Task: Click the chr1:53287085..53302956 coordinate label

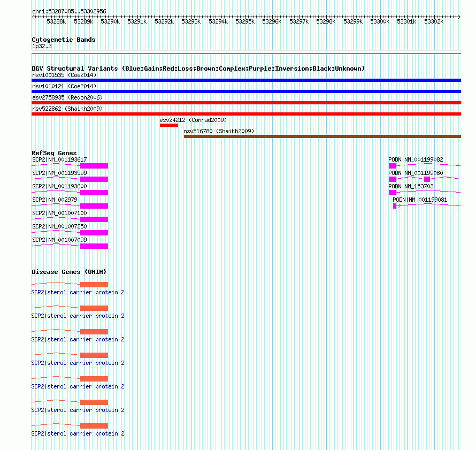Action: tap(69, 11)
